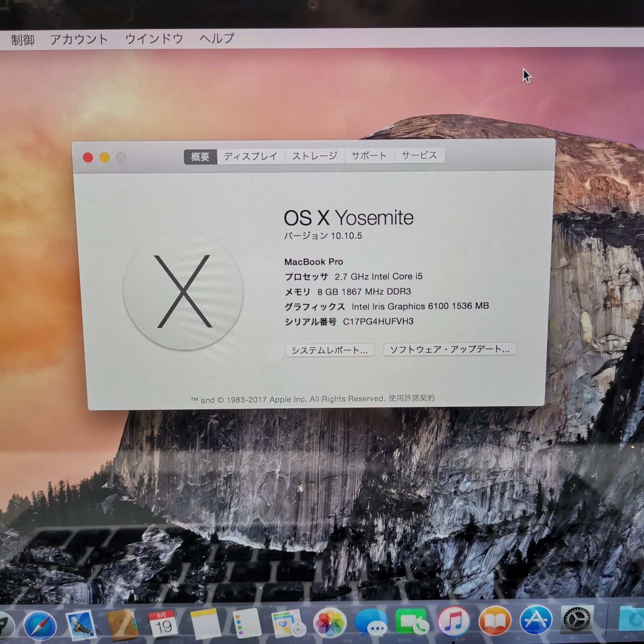Launch FaceTime from the dock
This screenshot has height=644, width=644.
pyautogui.click(x=412, y=622)
